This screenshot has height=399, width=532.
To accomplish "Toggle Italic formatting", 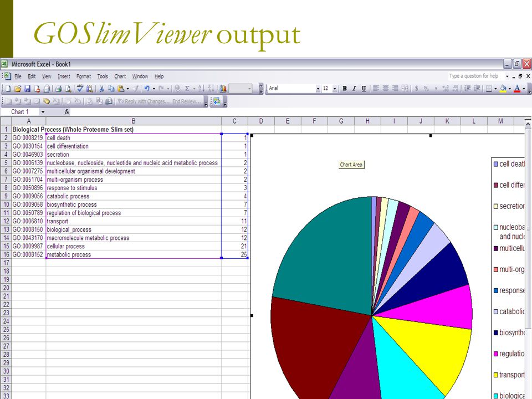I will pyautogui.click(x=354, y=88).
